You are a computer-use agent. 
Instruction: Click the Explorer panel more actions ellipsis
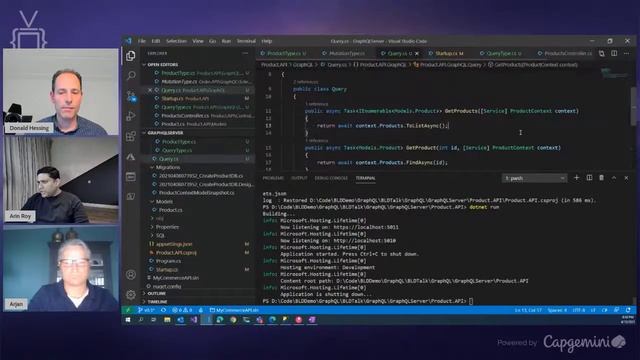pyautogui.click(x=245, y=53)
